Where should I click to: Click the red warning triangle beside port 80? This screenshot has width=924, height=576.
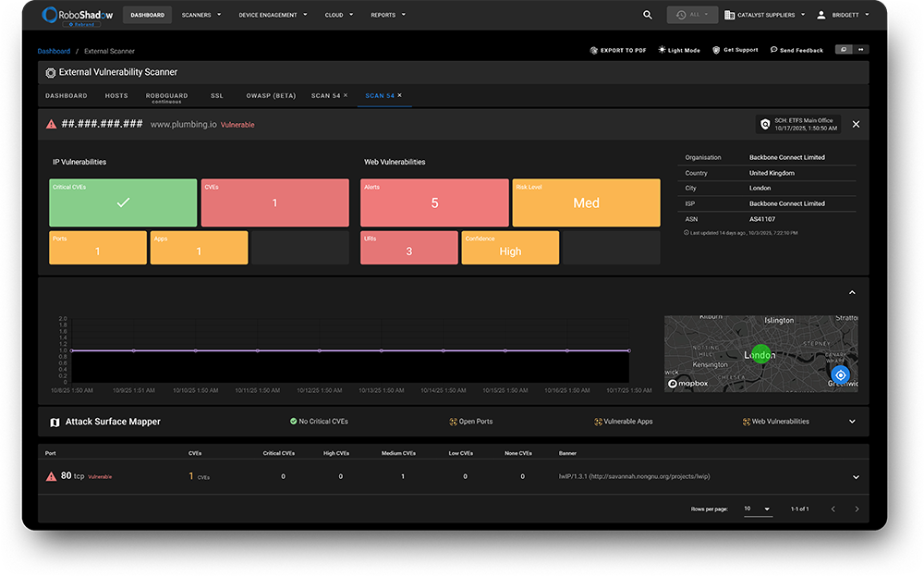click(51, 476)
